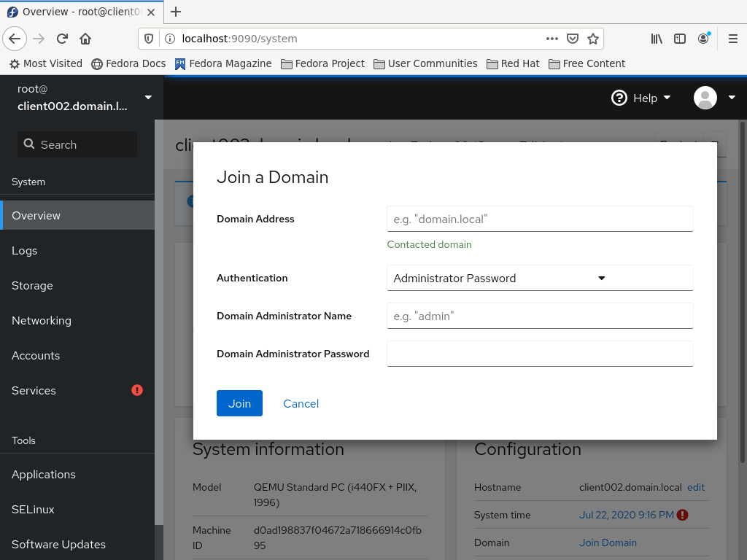The image size is (747, 560).
Task: Open Services in the sidebar
Action: pyautogui.click(x=77, y=391)
